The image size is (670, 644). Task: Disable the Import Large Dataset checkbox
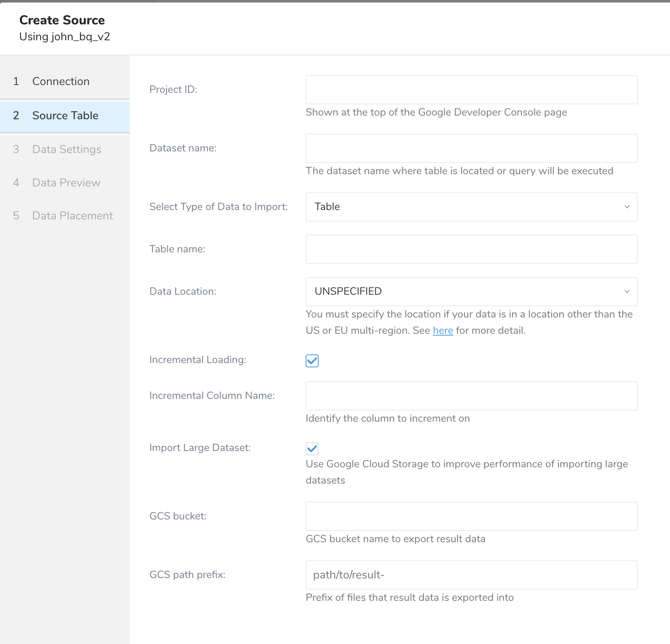coord(312,449)
